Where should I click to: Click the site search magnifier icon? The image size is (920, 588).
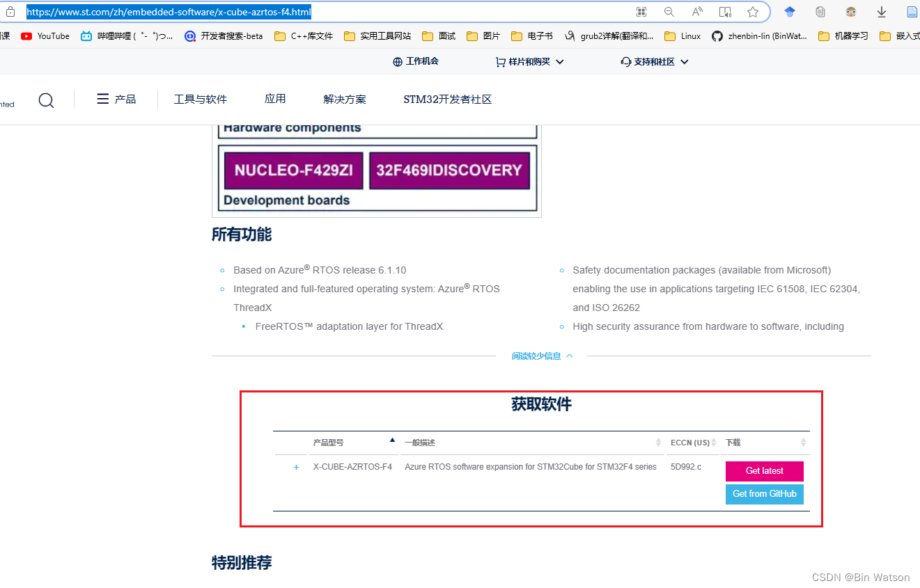click(x=46, y=100)
